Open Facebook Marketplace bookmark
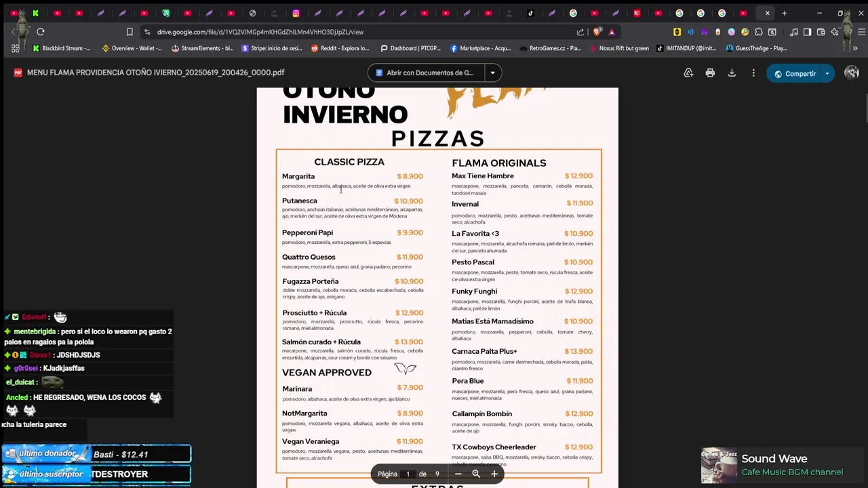868x488 pixels. tap(481, 48)
